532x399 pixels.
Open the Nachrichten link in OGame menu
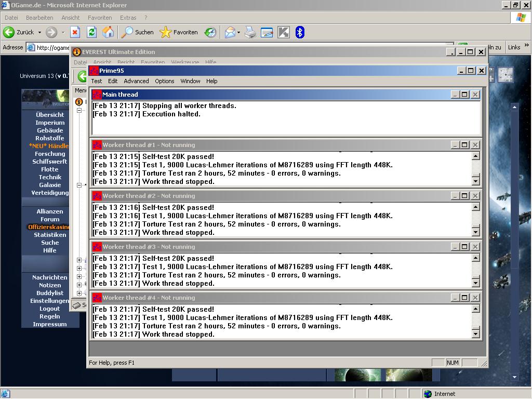pyautogui.click(x=50, y=277)
